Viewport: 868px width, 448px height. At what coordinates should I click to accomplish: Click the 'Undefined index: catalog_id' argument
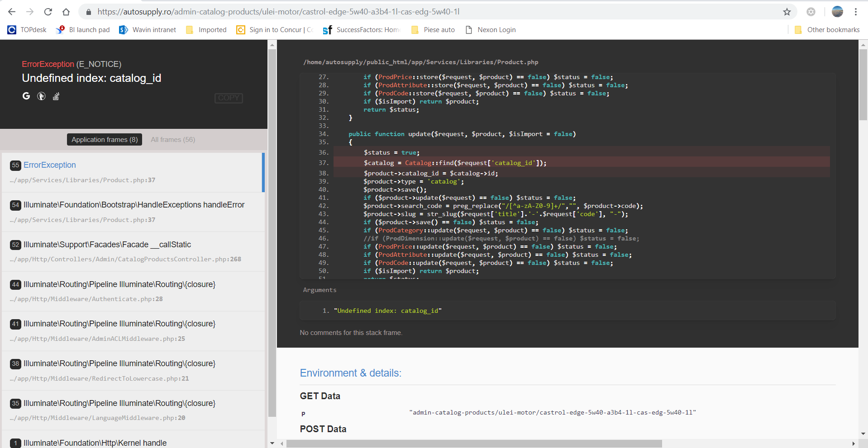point(388,311)
